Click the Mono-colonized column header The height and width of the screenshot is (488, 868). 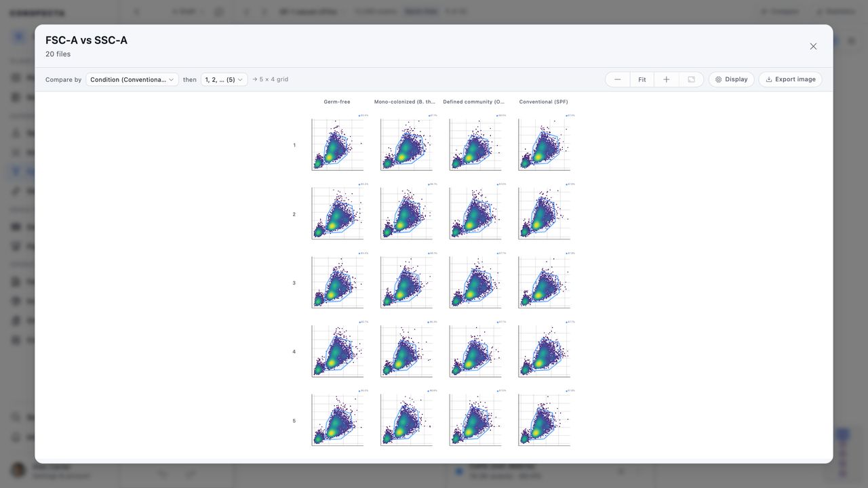pyautogui.click(x=405, y=102)
